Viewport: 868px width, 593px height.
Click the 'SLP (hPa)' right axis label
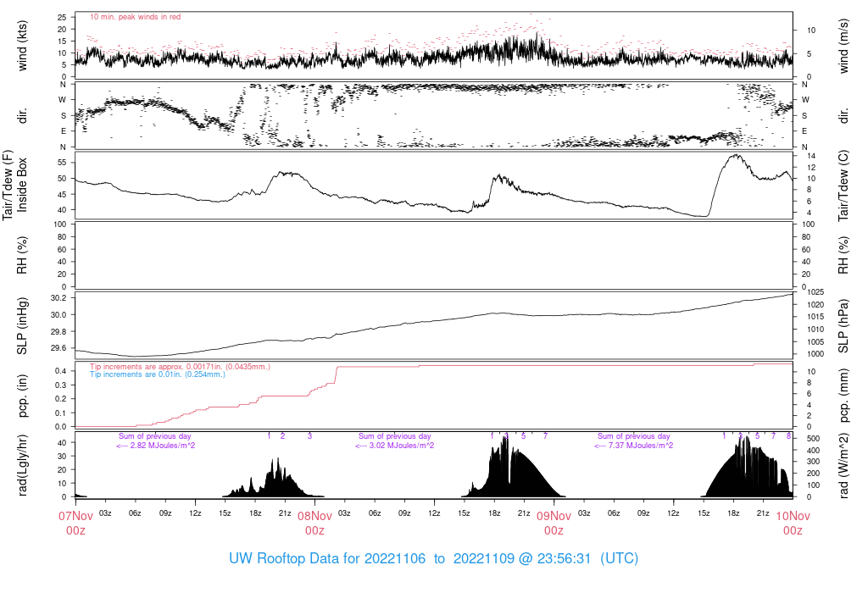tap(843, 326)
